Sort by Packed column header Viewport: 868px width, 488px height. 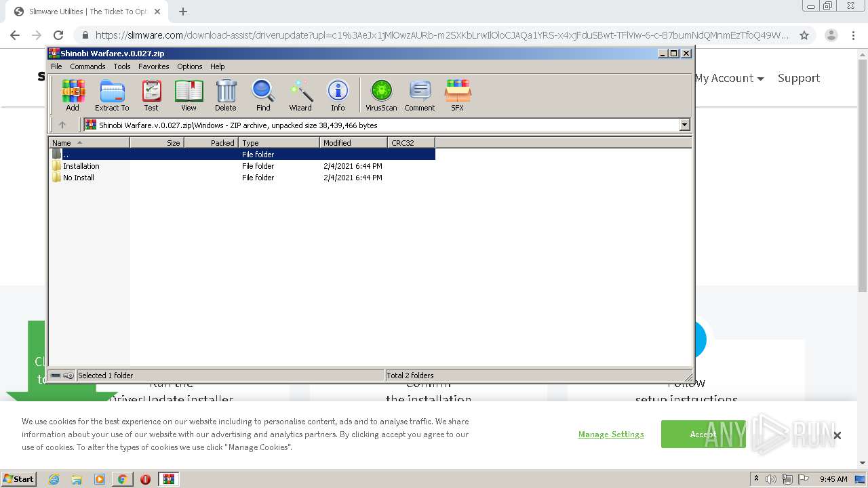211,142
